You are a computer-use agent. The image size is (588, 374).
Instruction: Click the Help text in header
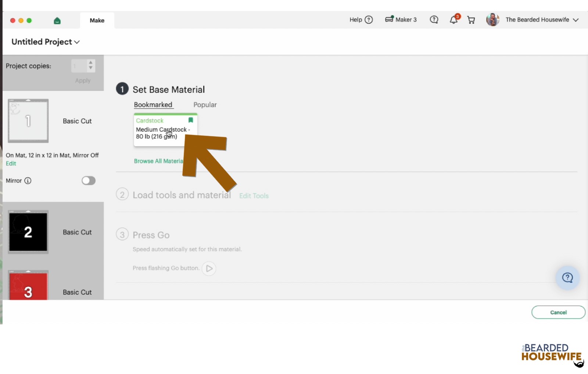(356, 20)
